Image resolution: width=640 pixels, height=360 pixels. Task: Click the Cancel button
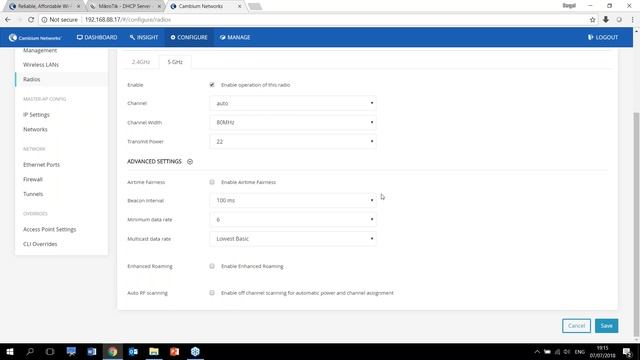pos(576,326)
